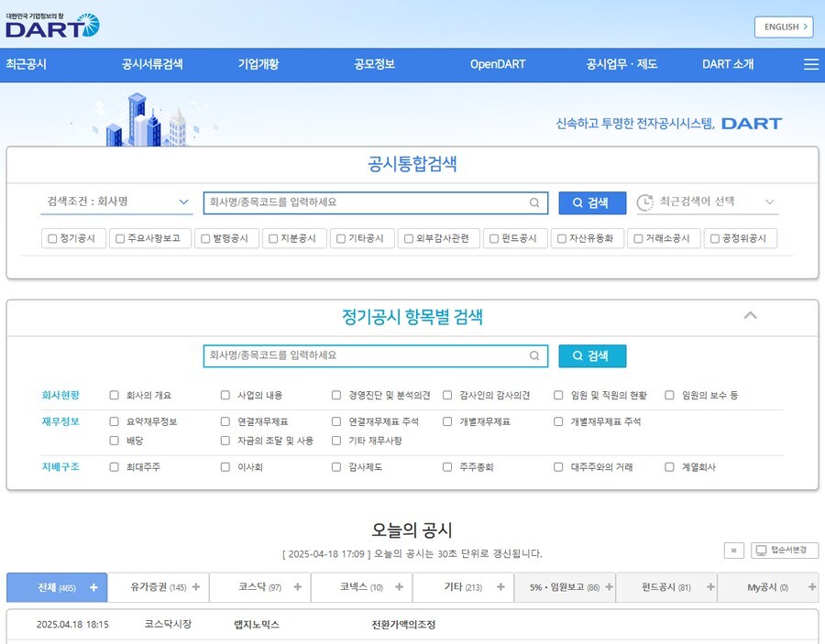Select the 주주총회 checkbox
825x644 pixels.
tap(447, 466)
